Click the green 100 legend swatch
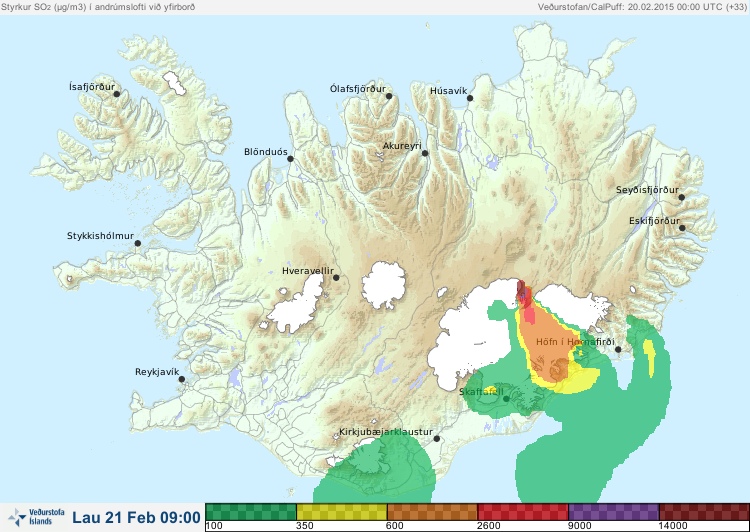The width and height of the screenshot is (750, 532). [251, 511]
